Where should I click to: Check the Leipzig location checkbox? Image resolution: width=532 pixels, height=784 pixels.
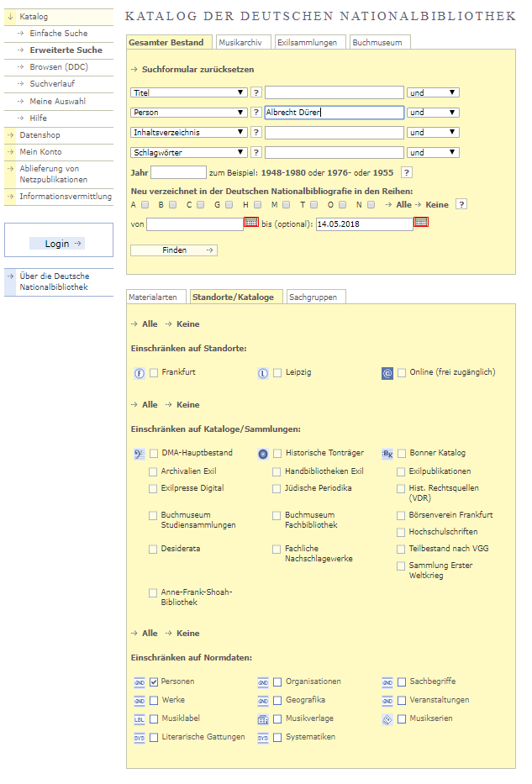(277, 373)
